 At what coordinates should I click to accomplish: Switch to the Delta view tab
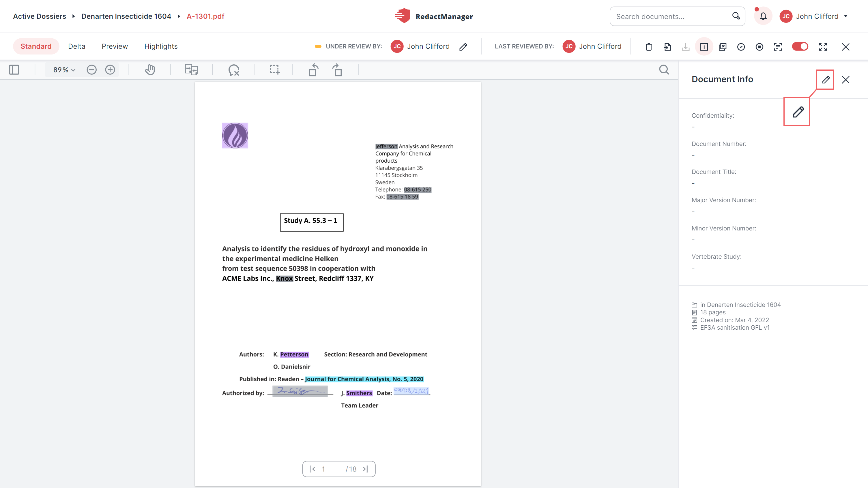click(x=76, y=46)
